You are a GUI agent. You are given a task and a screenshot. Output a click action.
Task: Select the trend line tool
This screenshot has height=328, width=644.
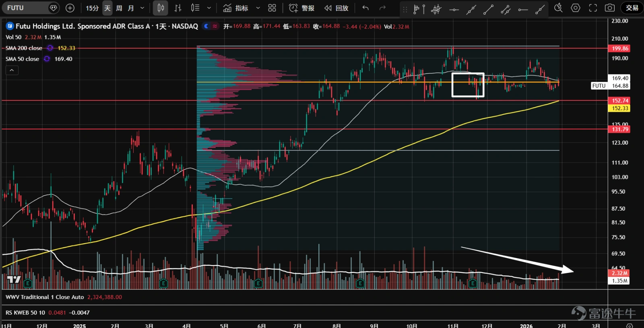point(488,9)
